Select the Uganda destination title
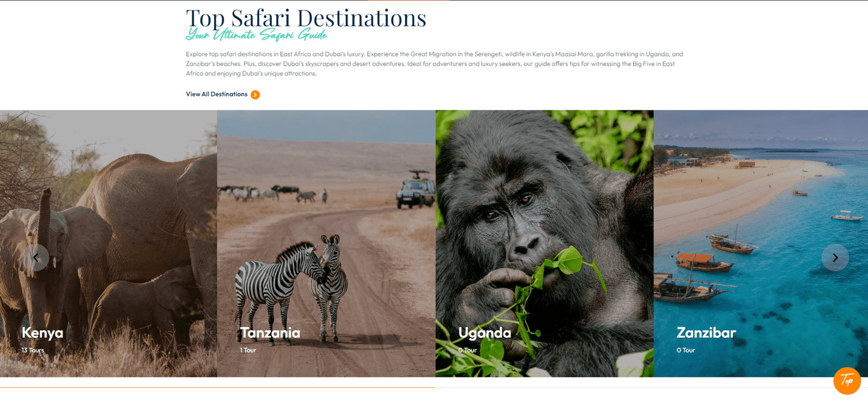Viewport: 868px width, 403px height. pyautogui.click(x=484, y=332)
